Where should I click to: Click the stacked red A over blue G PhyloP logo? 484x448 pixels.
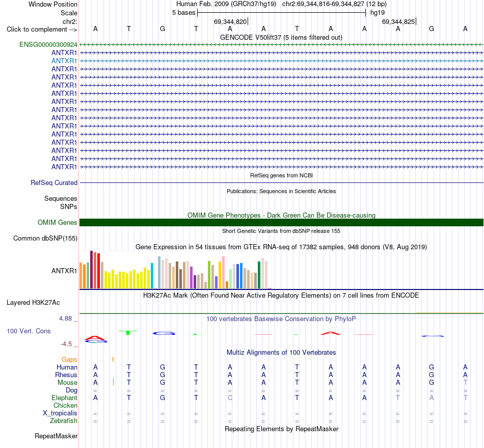(96, 339)
